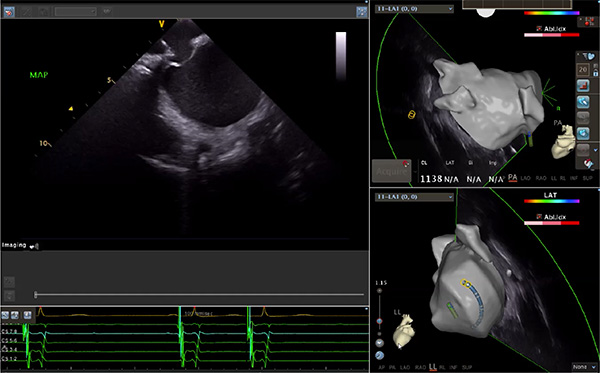Image resolution: width=600 pixels, height=373 pixels.
Task: Click the lower map zoom slider handle
Action: (x=379, y=321)
